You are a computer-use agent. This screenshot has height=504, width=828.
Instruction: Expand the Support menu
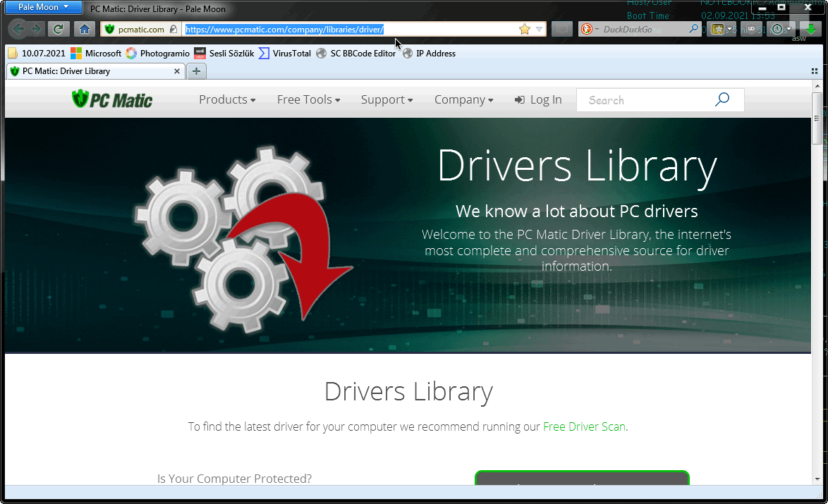coord(386,100)
